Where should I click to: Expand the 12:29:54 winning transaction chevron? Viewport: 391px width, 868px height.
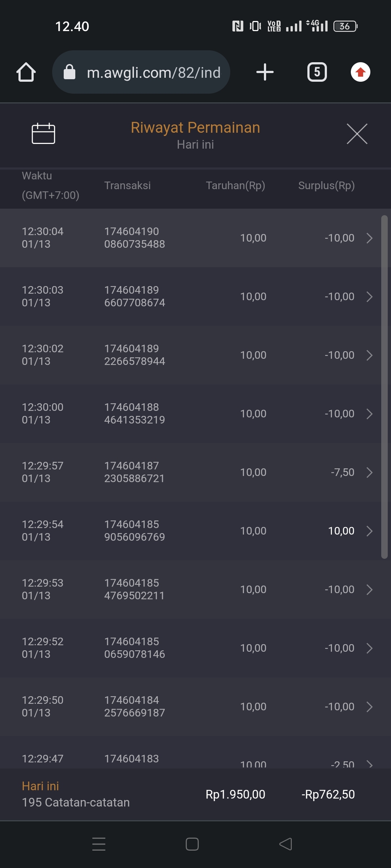point(369,531)
